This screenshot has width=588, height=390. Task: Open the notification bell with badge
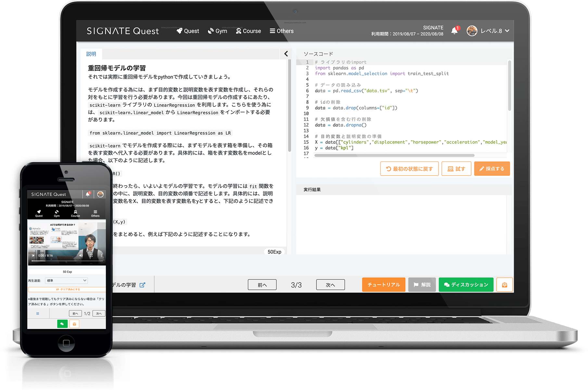454,30
